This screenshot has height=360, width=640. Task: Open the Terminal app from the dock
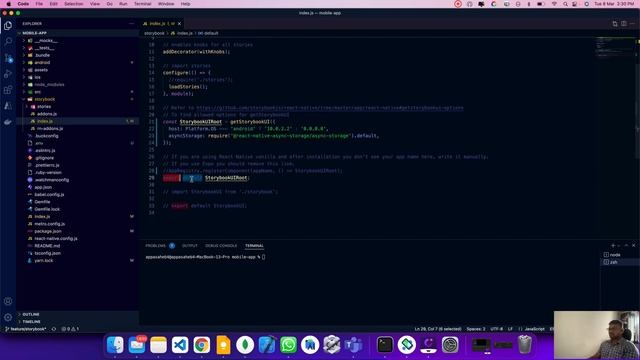385,345
